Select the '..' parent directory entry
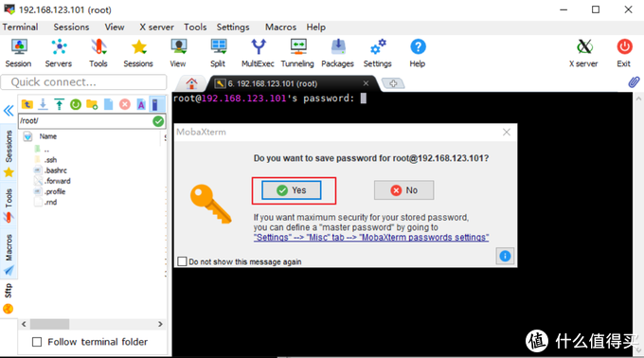This screenshot has height=358, width=644. [x=42, y=150]
